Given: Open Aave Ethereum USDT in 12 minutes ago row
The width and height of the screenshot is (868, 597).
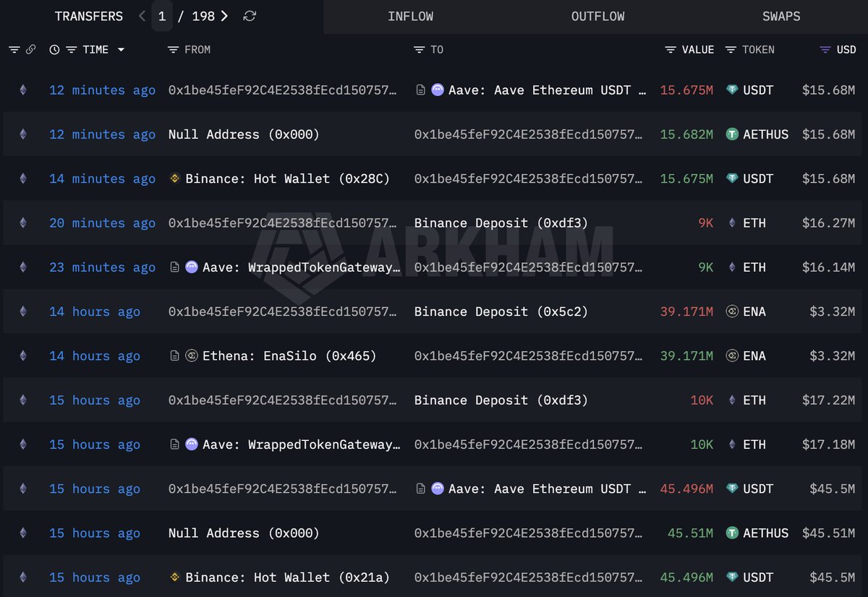Looking at the screenshot, I should [x=548, y=90].
